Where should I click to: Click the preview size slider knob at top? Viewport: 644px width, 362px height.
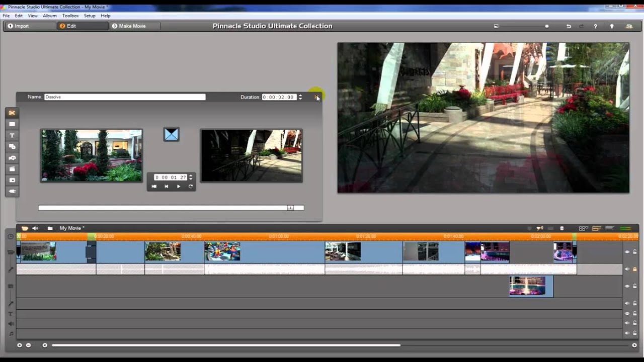(547, 26)
